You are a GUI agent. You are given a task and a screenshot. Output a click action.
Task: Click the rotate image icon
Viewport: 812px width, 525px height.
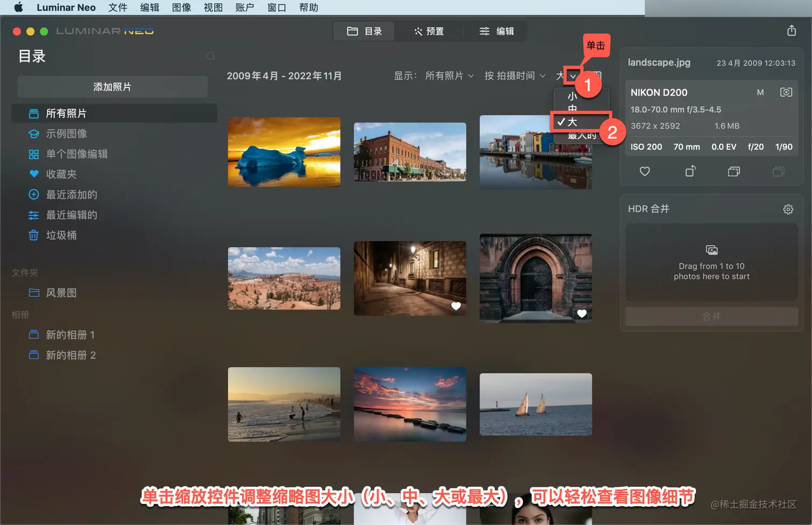click(x=691, y=171)
